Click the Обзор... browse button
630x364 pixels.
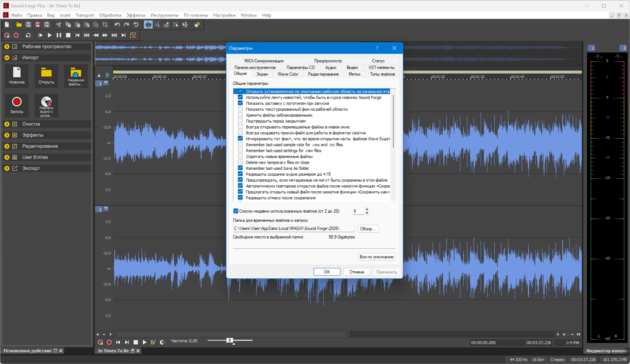pyautogui.click(x=368, y=228)
